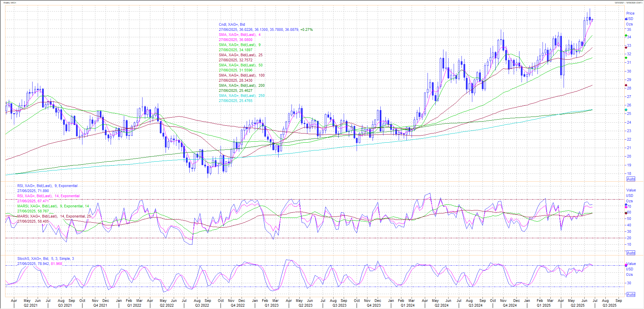Click the 'Price' heading on the price axis
The height and width of the screenshot is (309, 644).
630,14
